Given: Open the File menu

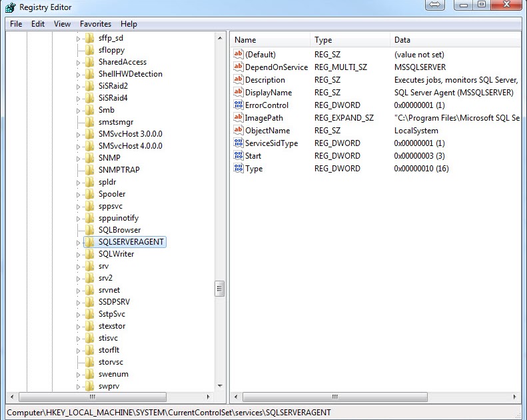Looking at the screenshot, I should point(16,24).
